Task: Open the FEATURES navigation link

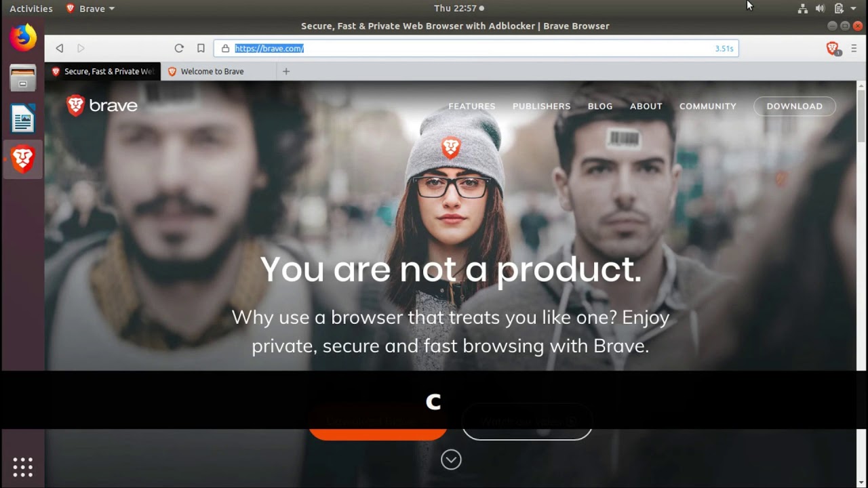Action: click(x=472, y=106)
